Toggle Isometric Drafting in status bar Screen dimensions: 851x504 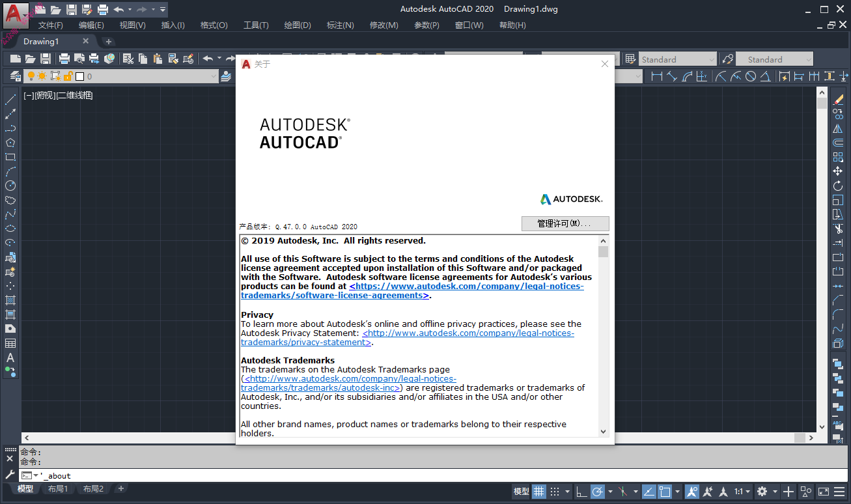pos(622,491)
